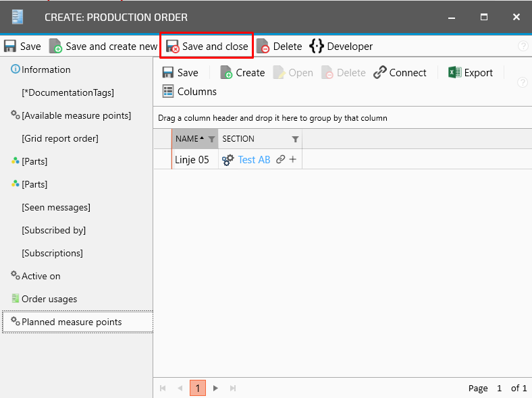The width and height of the screenshot is (532, 398).
Task: Create a new measure point
Action: point(242,73)
